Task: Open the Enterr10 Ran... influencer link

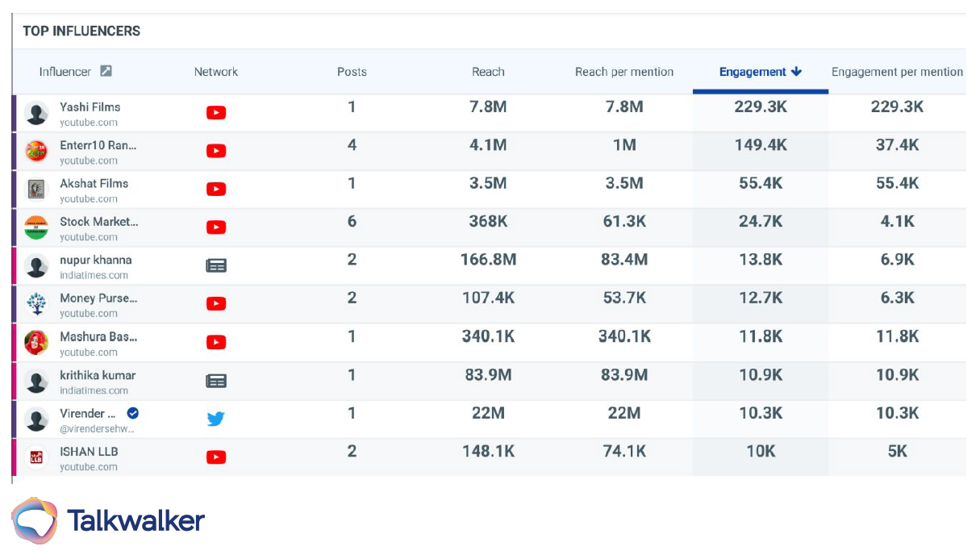Action: tap(98, 145)
